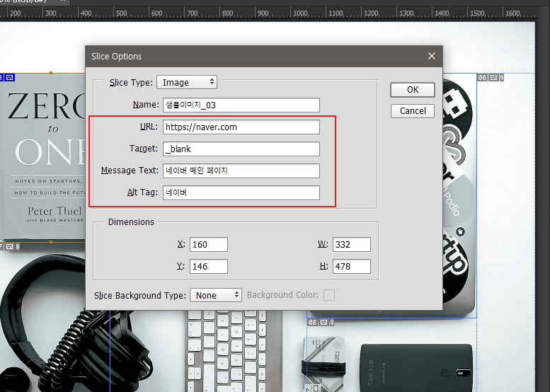Click the Name field containing 샘플이미지_03
The width and height of the screenshot is (550, 392).
(241, 105)
